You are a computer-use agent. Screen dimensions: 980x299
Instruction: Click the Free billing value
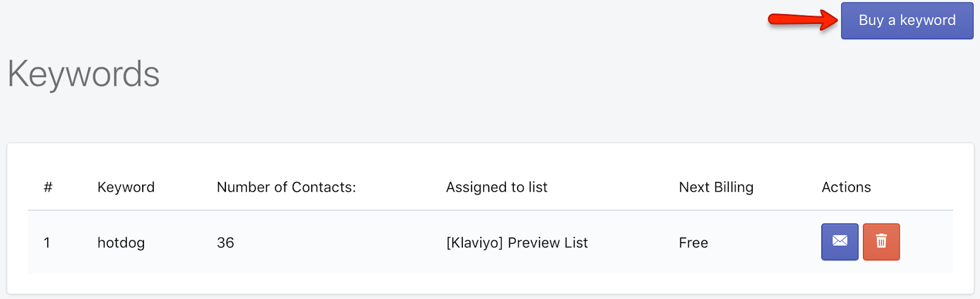coord(693,243)
